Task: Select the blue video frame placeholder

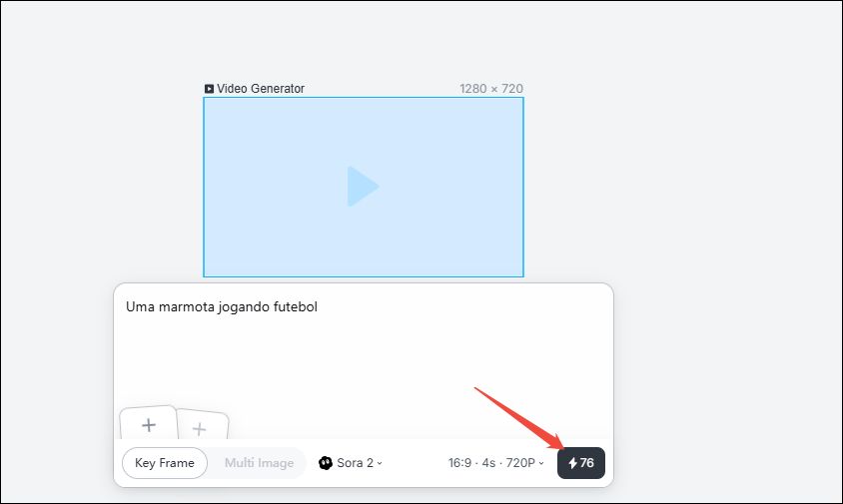Action: pyautogui.click(x=363, y=187)
